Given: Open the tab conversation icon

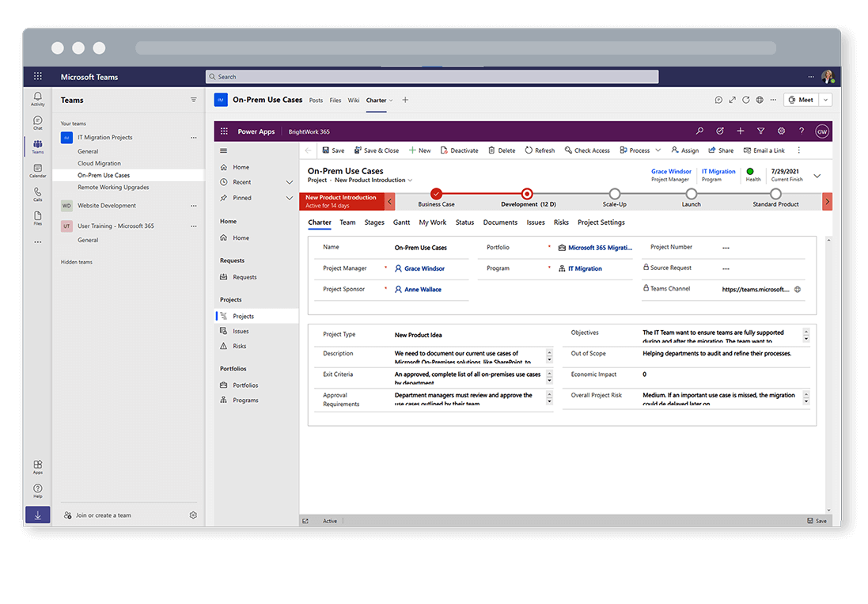Looking at the screenshot, I should pyautogui.click(x=718, y=100).
